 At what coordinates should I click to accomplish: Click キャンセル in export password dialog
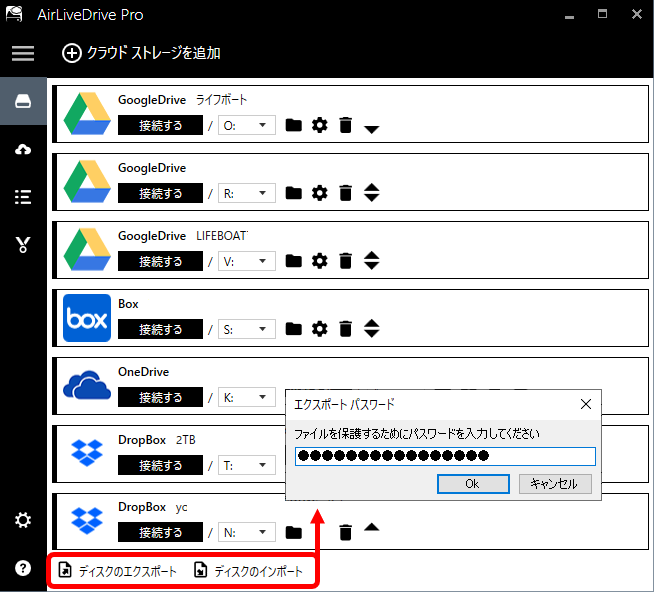(x=555, y=484)
